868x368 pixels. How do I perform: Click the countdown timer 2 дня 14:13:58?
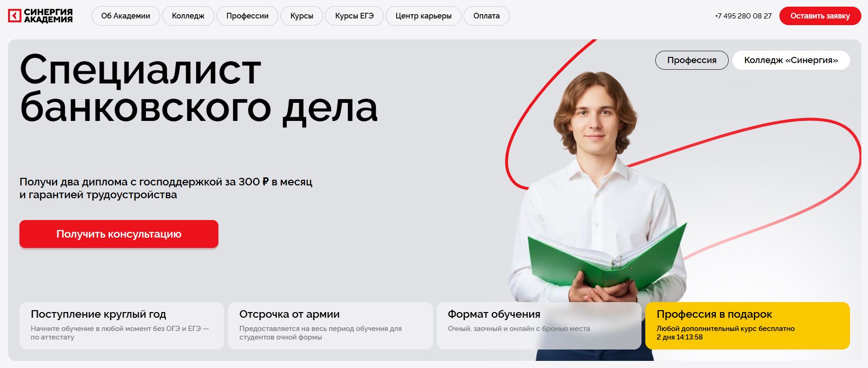[x=679, y=337]
